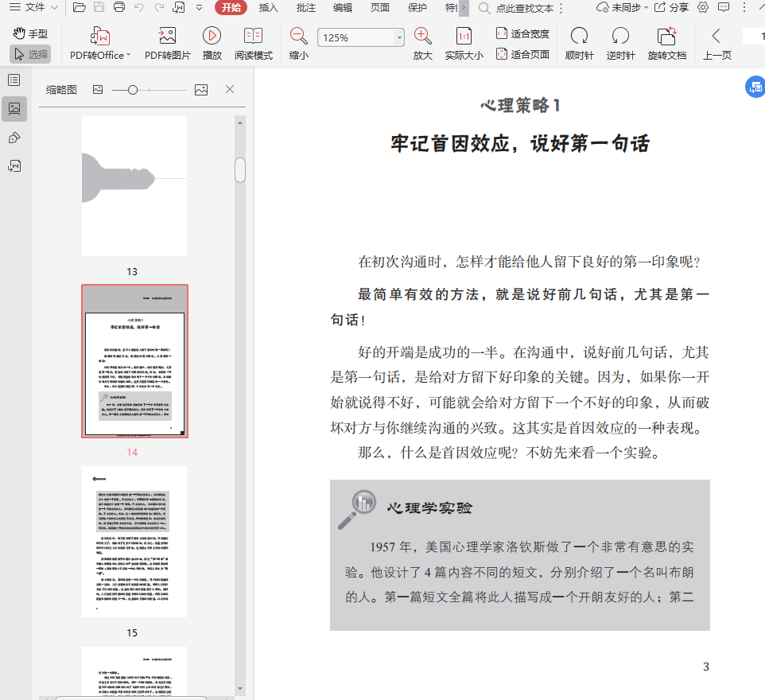Click the 适合宽度 button
The image size is (765, 700).
[522, 34]
